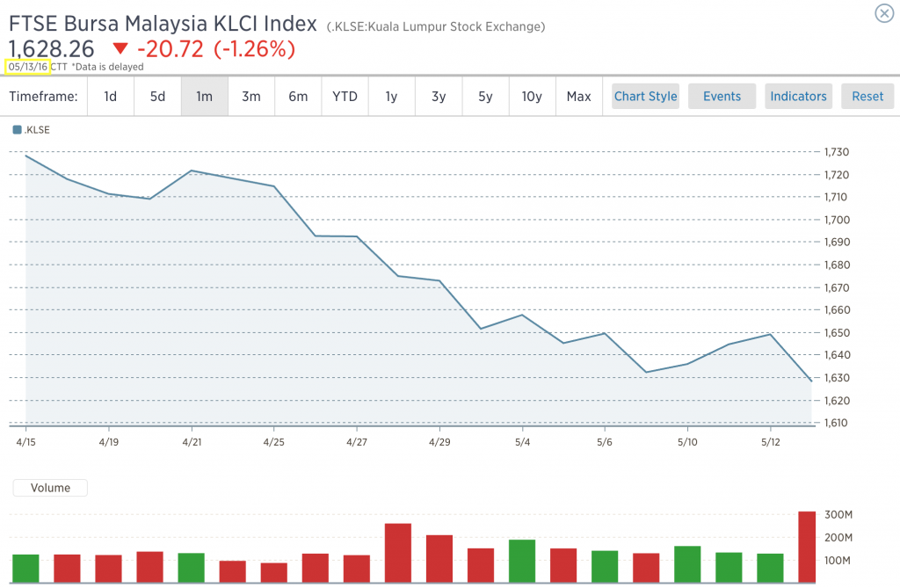Click the Volume label button
Screen dimensions: 900x588
pos(49,488)
